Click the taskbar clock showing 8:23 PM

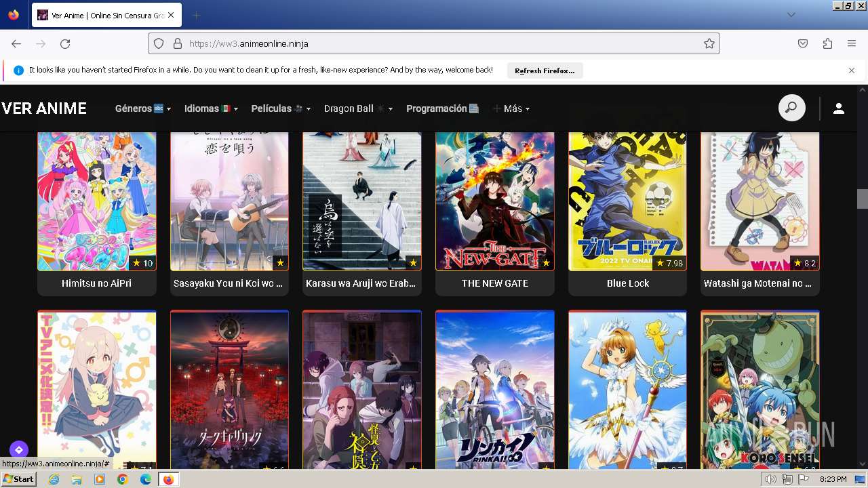pyautogui.click(x=833, y=479)
